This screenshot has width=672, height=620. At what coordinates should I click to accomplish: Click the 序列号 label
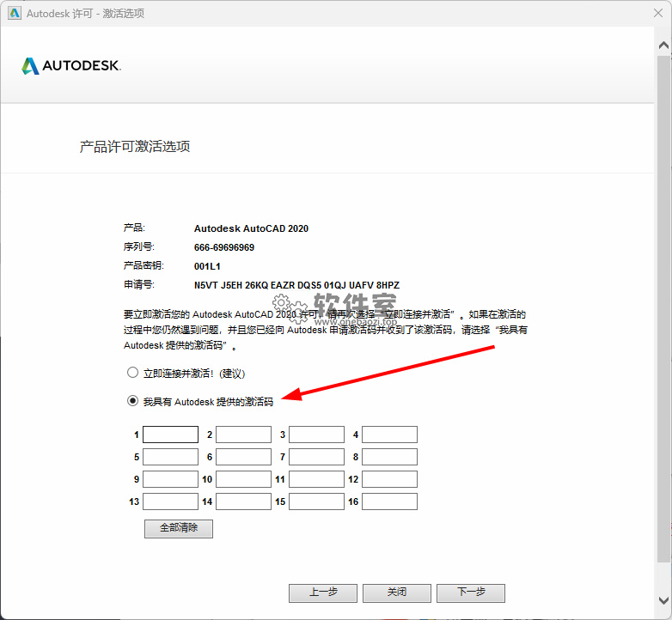(x=139, y=246)
